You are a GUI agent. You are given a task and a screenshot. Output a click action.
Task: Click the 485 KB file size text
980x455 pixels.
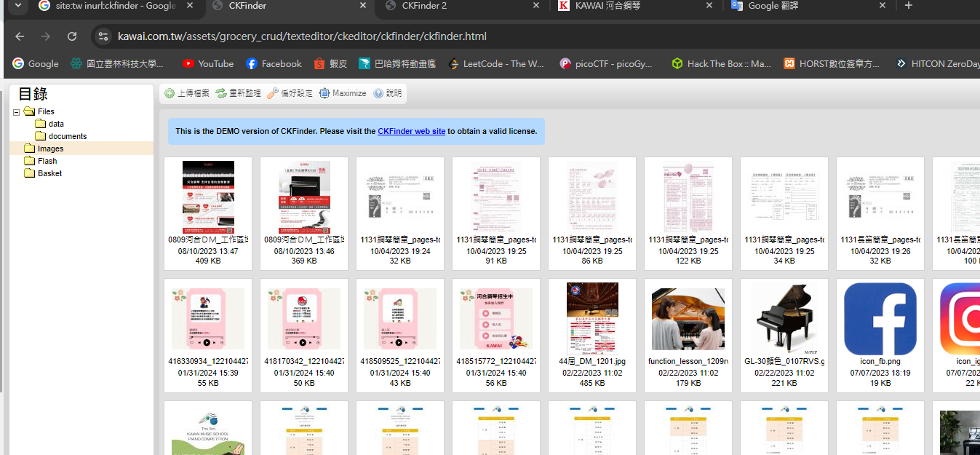(x=592, y=383)
